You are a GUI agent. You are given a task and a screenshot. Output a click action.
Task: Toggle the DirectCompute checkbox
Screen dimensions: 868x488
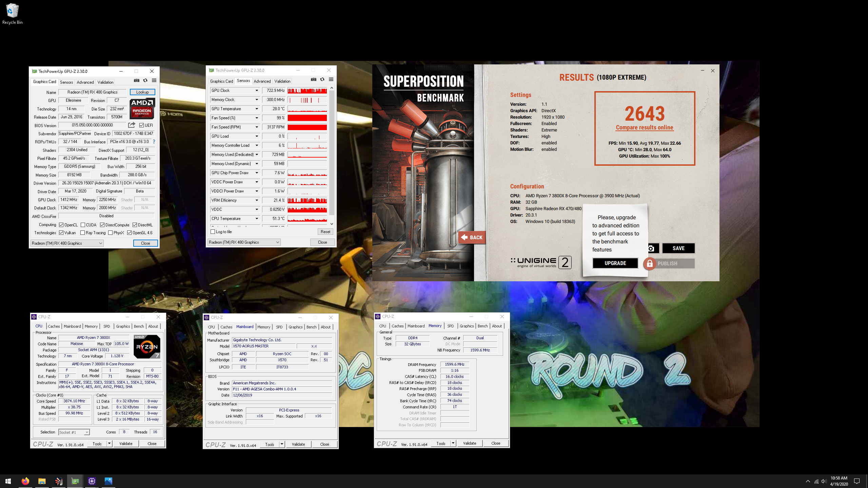click(x=102, y=225)
